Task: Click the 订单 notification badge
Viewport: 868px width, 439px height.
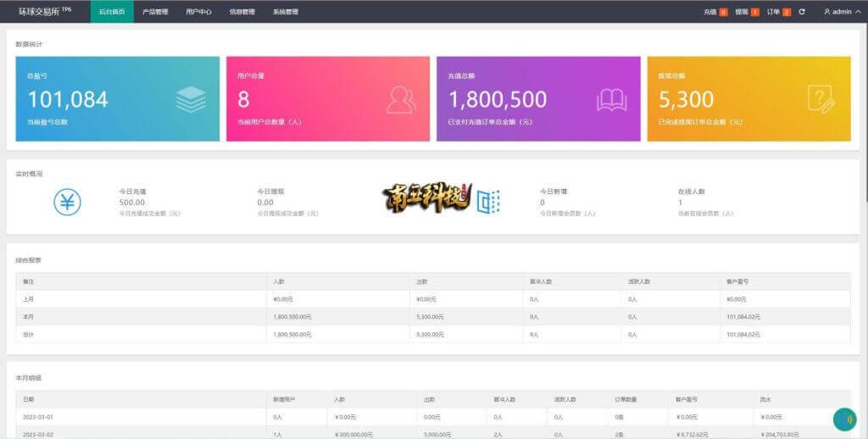Action: 787,12
